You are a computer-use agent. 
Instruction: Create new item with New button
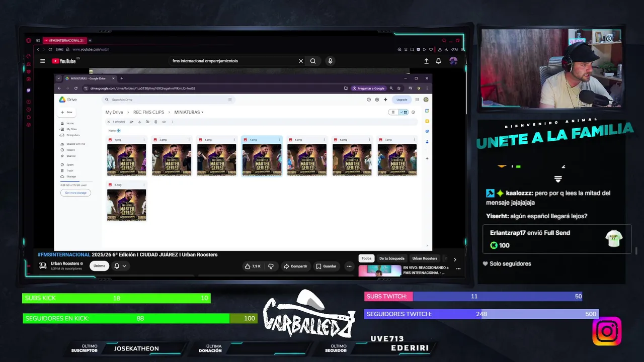tap(66, 112)
